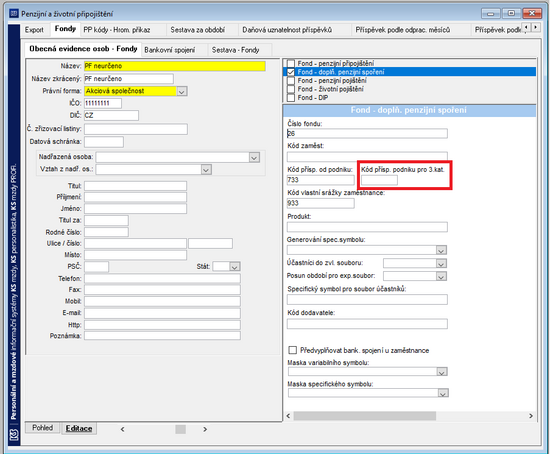Image resolution: width=550 pixels, height=454 pixels.
Task: Click the Kód přísp. podniku pro 3.kat. field
Action: pyautogui.click(x=379, y=180)
